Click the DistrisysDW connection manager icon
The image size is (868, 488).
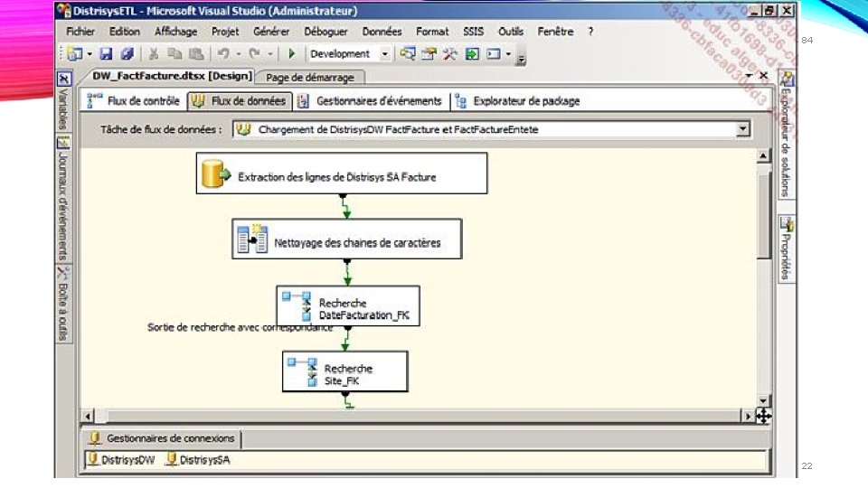pyautogui.click(x=93, y=459)
